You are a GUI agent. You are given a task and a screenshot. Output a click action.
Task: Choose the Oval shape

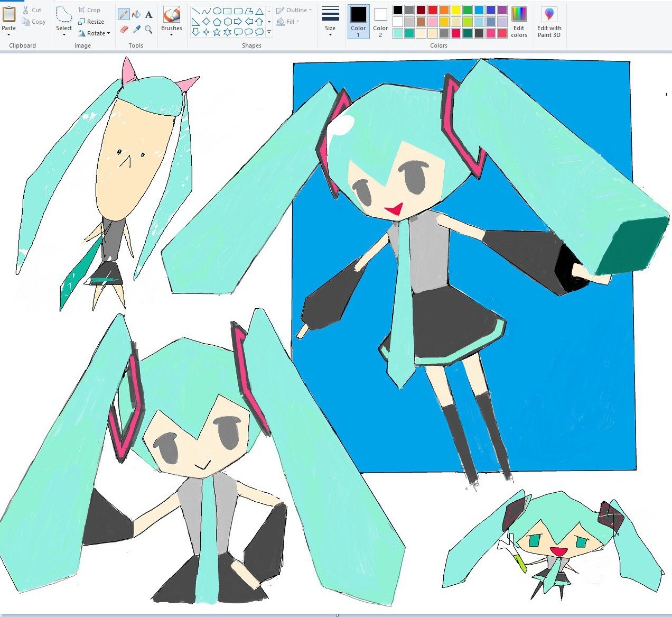click(217, 11)
